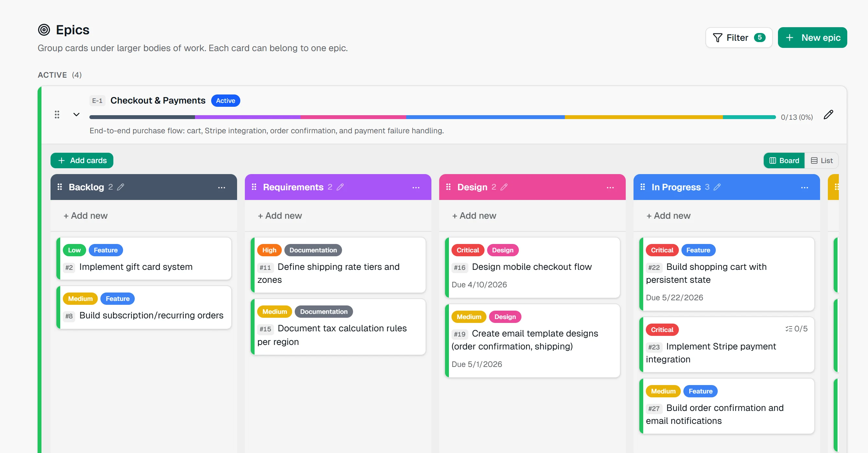Switch to List view
The height and width of the screenshot is (453, 868).
(821, 160)
